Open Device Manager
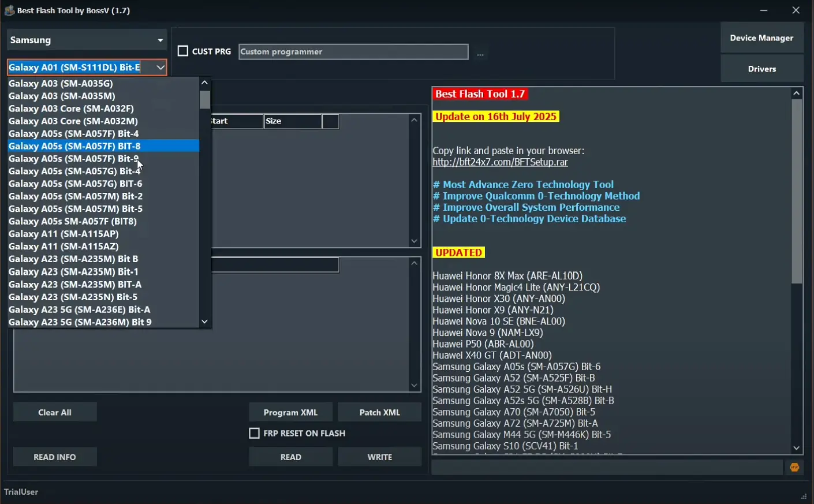 tap(762, 38)
